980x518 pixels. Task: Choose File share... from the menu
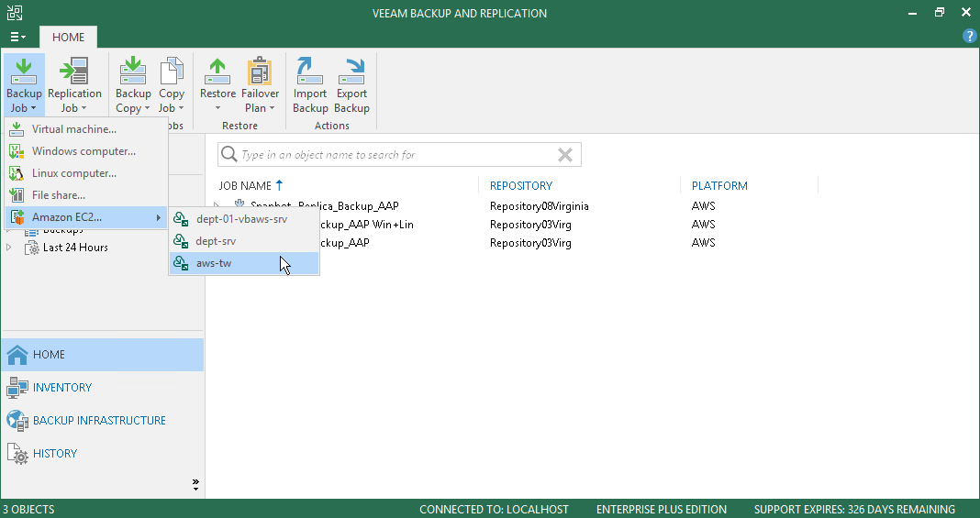tap(86, 194)
